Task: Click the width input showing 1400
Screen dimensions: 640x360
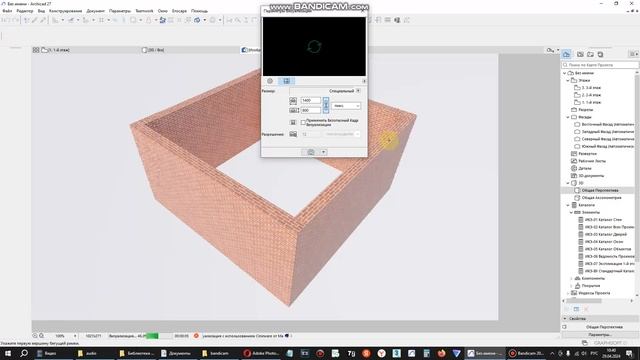Action: pyautogui.click(x=311, y=100)
